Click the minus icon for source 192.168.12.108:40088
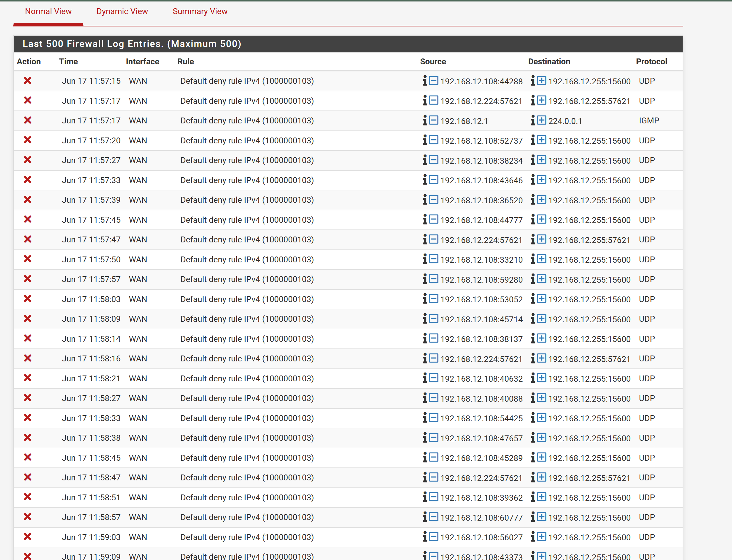The image size is (732, 560). (433, 398)
